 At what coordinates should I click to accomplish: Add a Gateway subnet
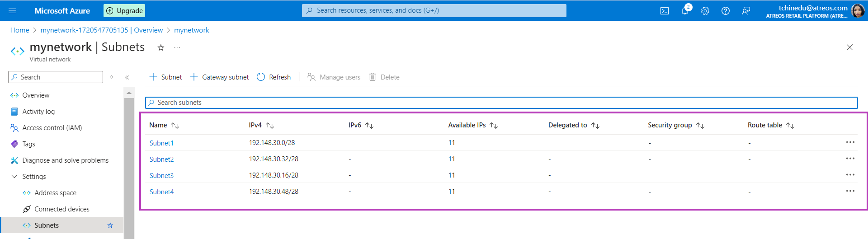click(x=219, y=77)
